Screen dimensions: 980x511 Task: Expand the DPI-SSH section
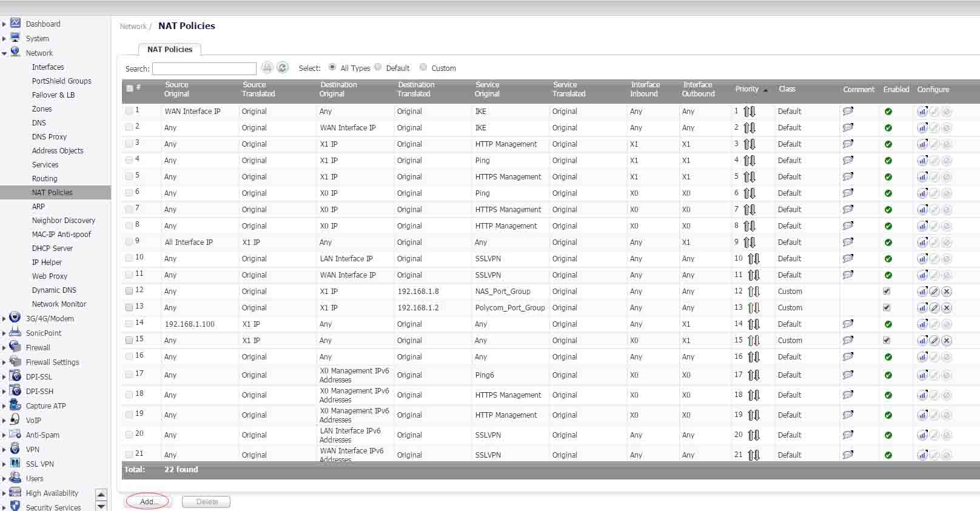pos(4,392)
